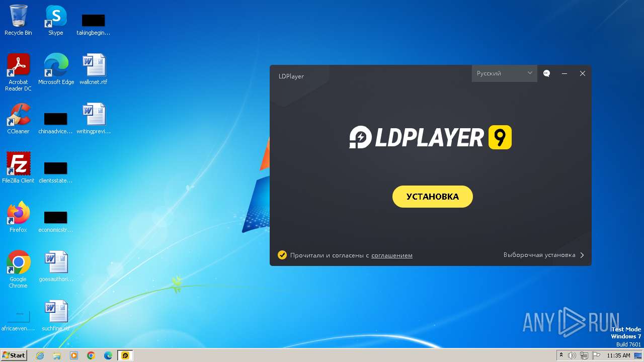Select the goesauthori document icon

click(56, 266)
